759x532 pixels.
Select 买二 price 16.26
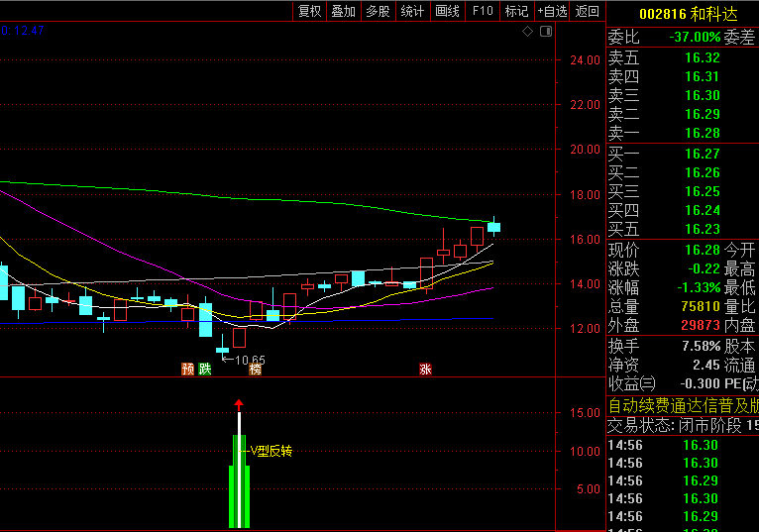point(703,173)
